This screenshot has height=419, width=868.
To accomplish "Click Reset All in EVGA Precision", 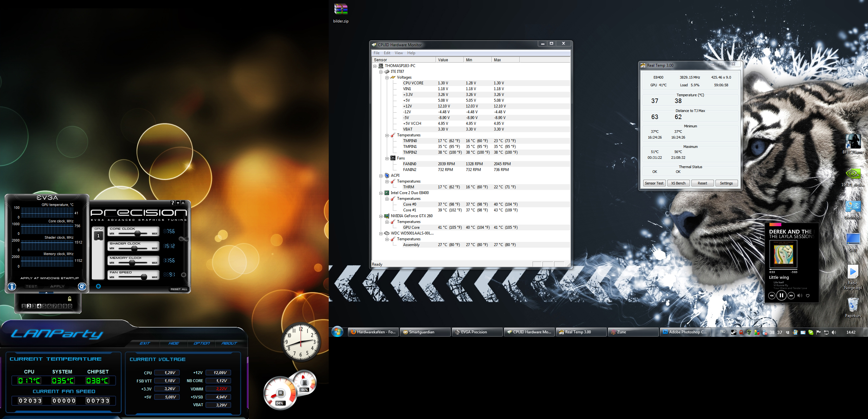I will [x=179, y=289].
